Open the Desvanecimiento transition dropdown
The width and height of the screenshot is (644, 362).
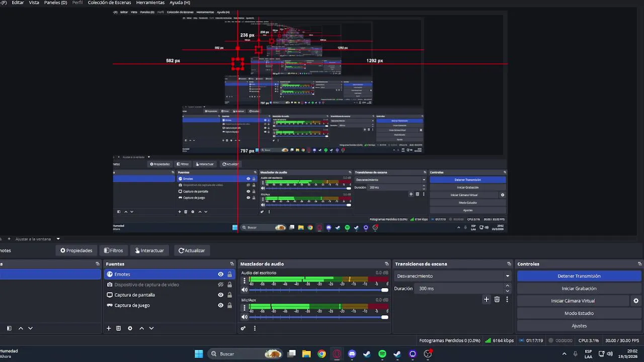click(x=453, y=276)
